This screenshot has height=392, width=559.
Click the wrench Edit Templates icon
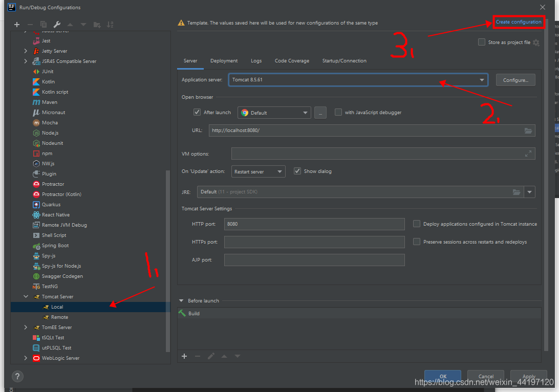pos(57,25)
